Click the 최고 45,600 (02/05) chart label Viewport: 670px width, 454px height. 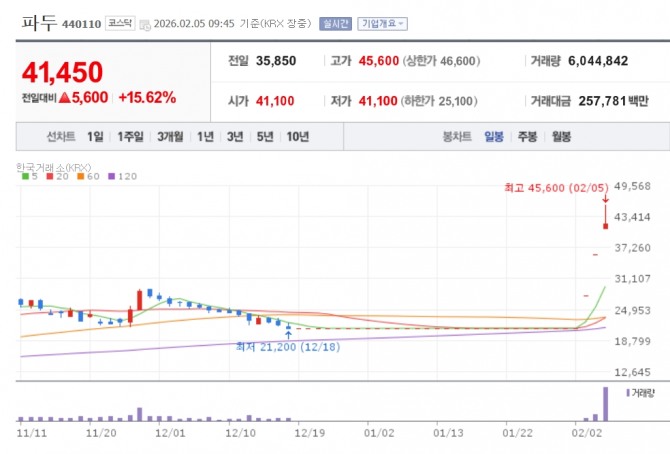click(x=556, y=188)
